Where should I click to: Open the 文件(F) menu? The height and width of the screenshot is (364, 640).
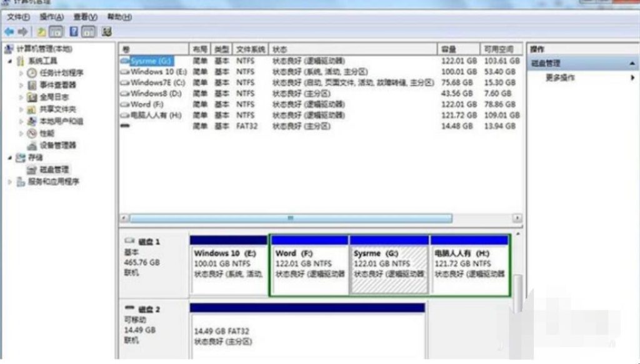coord(19,17)
